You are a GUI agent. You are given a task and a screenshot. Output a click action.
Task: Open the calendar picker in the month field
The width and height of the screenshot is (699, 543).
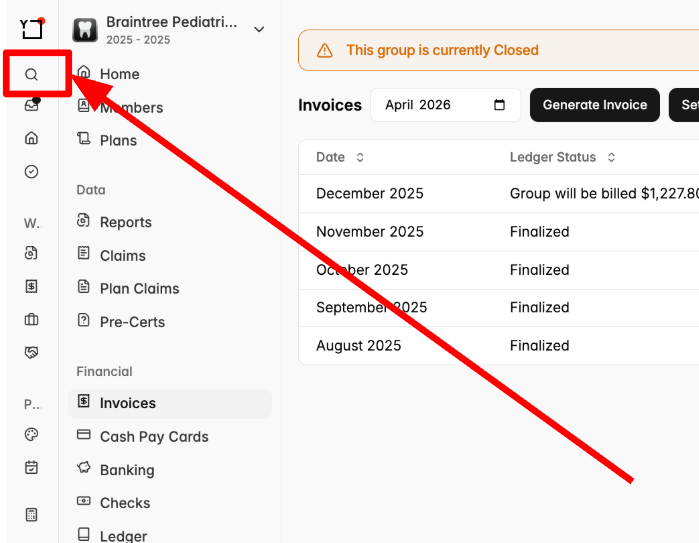(499, 105)
